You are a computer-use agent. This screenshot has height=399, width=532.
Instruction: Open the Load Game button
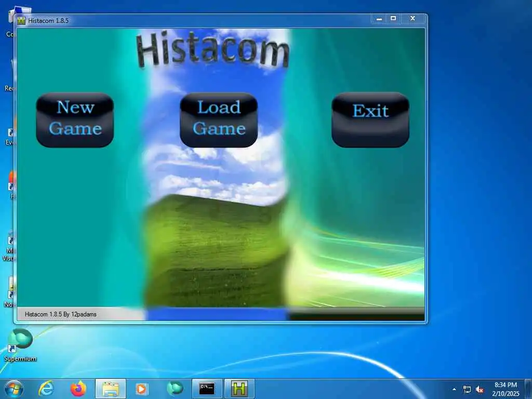(219, 120)
